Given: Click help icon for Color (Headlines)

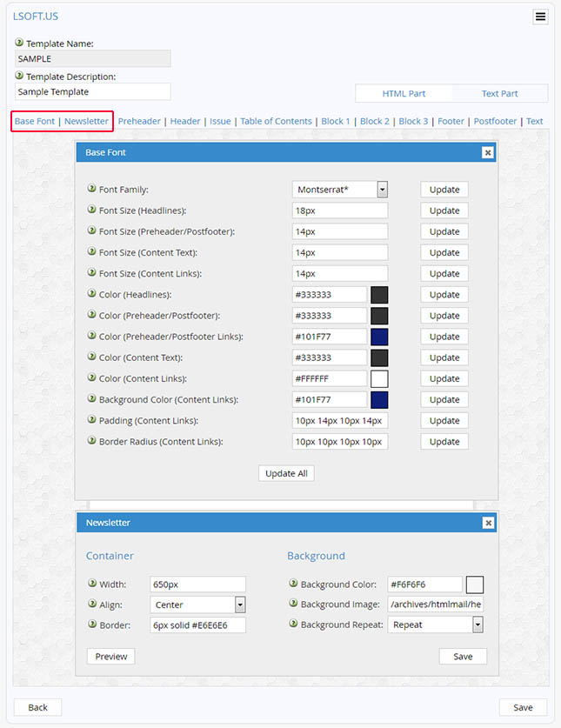Looking at the screenshot, I should [x=92, y=293].
